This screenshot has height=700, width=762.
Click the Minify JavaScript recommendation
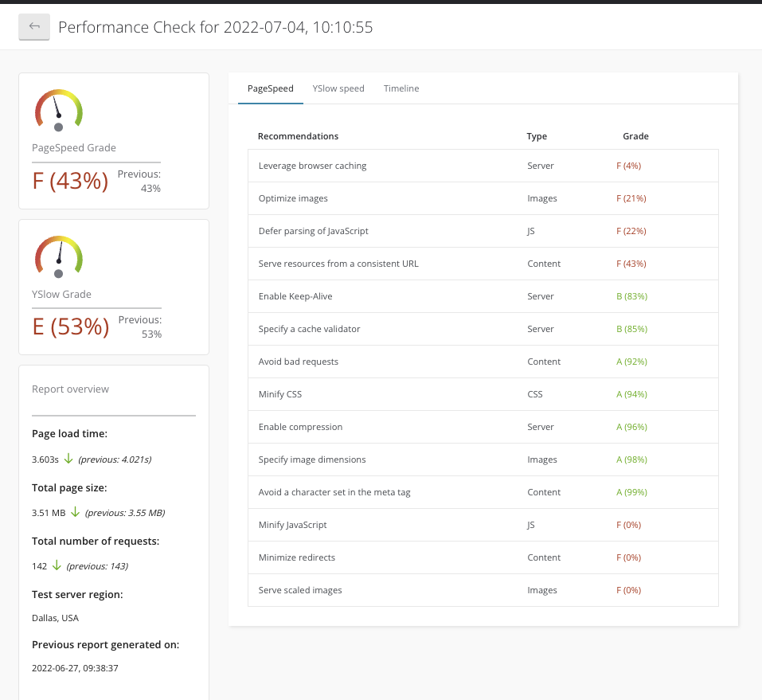pyautogui.click(x=292, y=525)
